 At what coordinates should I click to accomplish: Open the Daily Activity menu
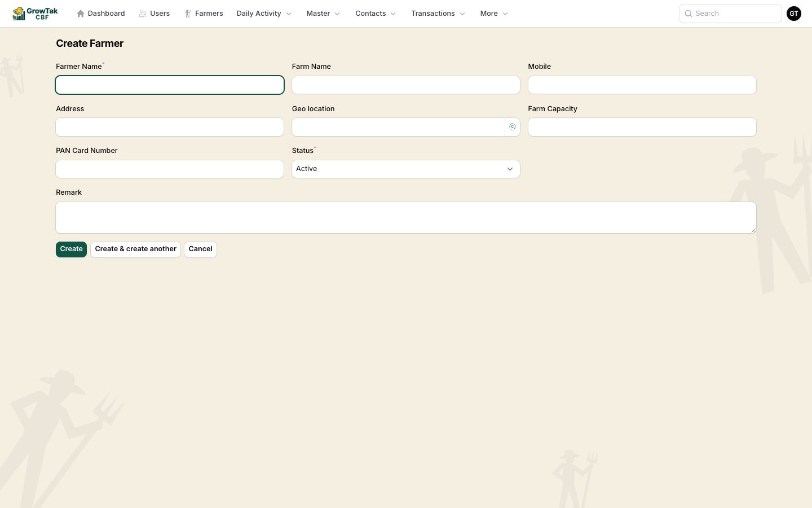coord(264,14)
